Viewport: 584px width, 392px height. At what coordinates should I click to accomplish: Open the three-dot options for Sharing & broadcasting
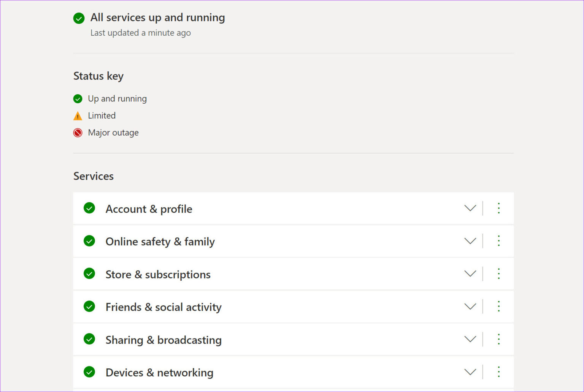click(x=498, y=339)
